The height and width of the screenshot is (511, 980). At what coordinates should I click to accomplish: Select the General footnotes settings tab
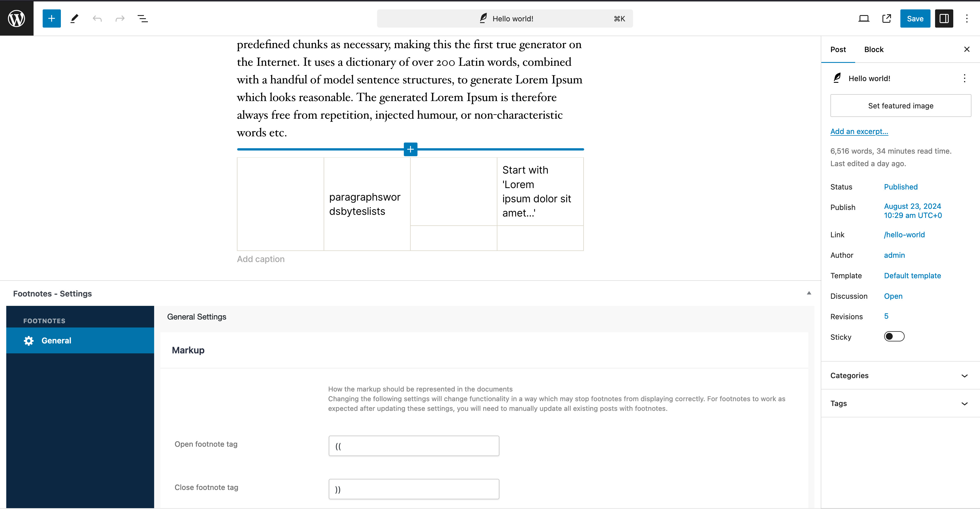click(x=80, y=341)
